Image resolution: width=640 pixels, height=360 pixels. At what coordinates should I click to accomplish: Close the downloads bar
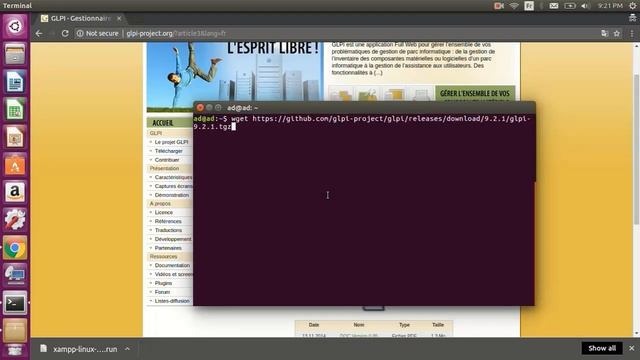[631, 348]
